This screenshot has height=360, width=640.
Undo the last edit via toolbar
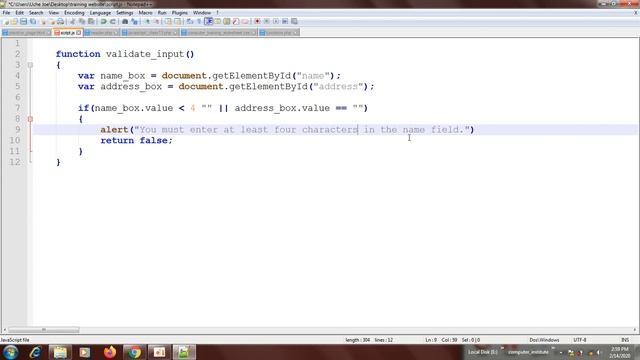(104, 21)
